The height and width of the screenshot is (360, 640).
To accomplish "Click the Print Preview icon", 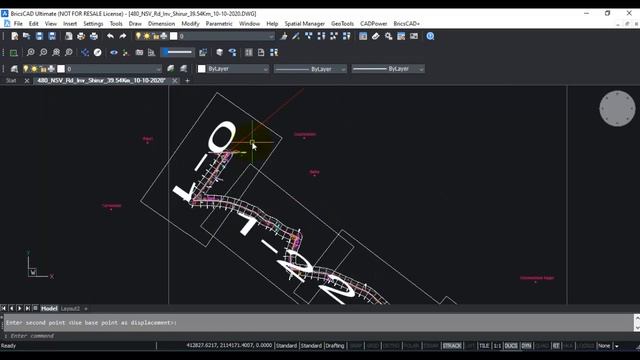I will 69,36.
